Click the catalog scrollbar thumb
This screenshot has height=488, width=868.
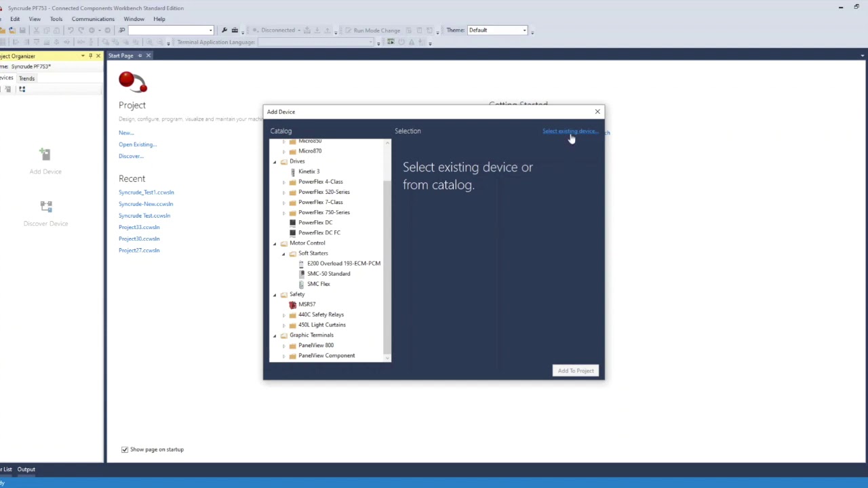coord(387,267)
